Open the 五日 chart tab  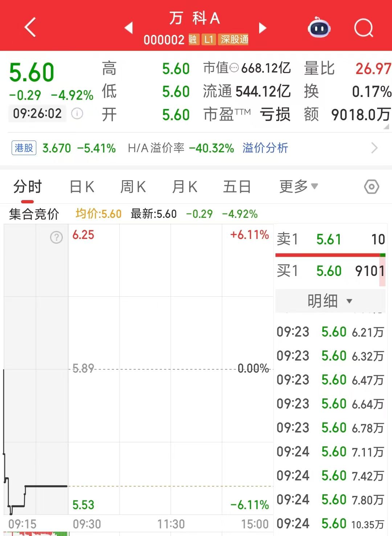[237, 187]
